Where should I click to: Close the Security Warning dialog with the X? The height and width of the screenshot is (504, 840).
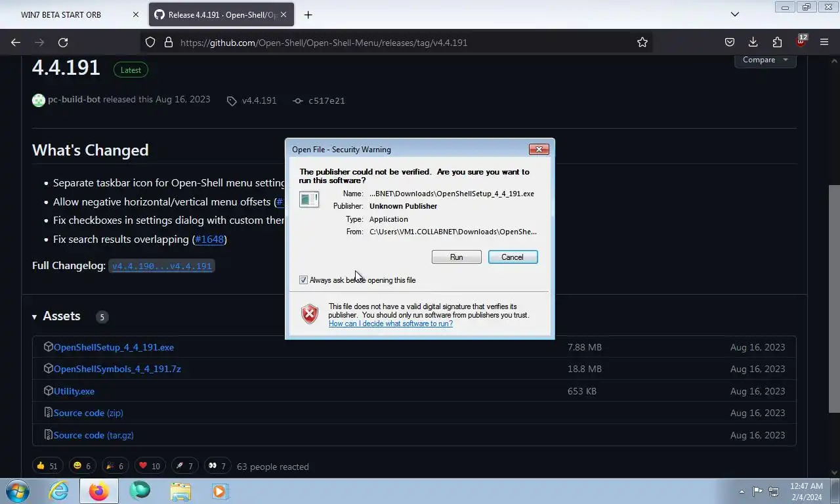539,149
